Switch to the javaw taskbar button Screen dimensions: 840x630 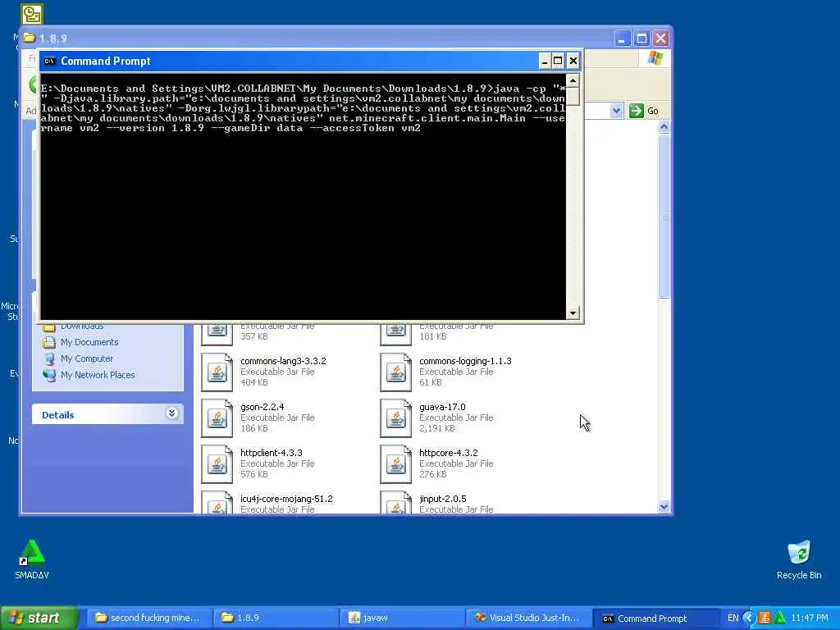point(402,618)
